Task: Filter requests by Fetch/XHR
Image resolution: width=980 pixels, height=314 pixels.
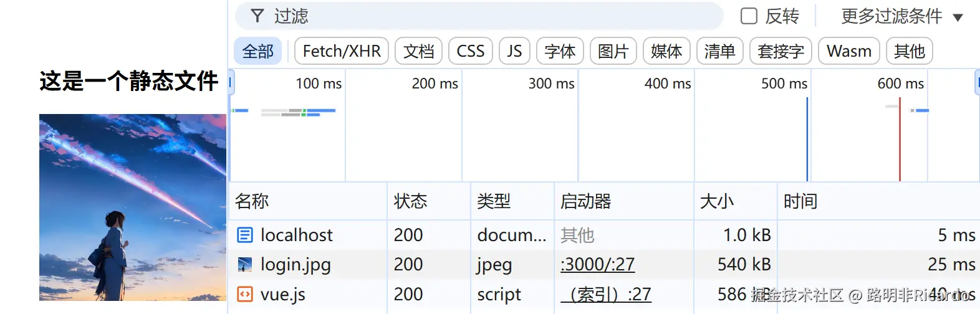Action: tap(341, 51)
